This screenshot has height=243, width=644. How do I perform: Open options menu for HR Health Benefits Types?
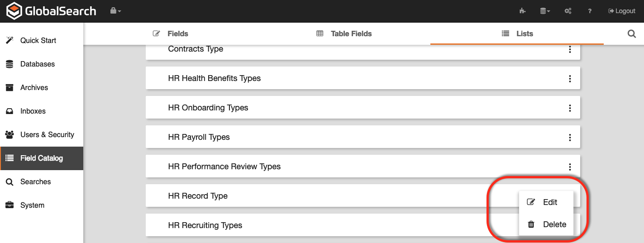pyautogui.click(x=570, y=78)
